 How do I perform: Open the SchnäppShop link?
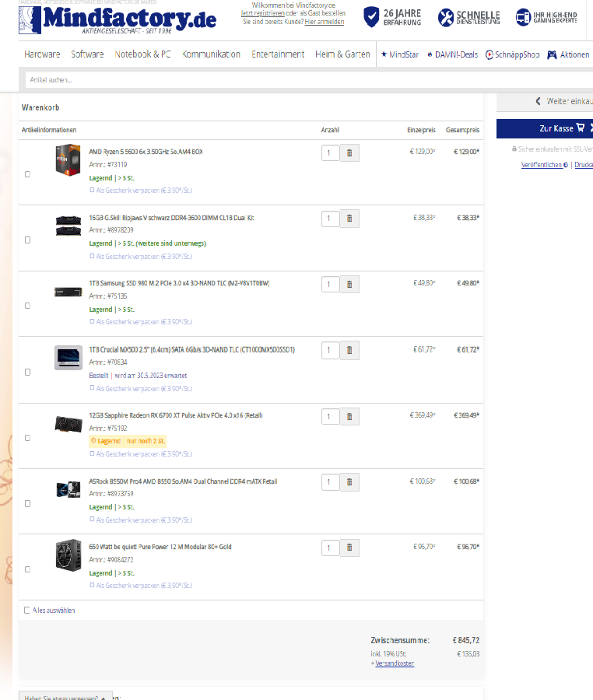(512, 54)
